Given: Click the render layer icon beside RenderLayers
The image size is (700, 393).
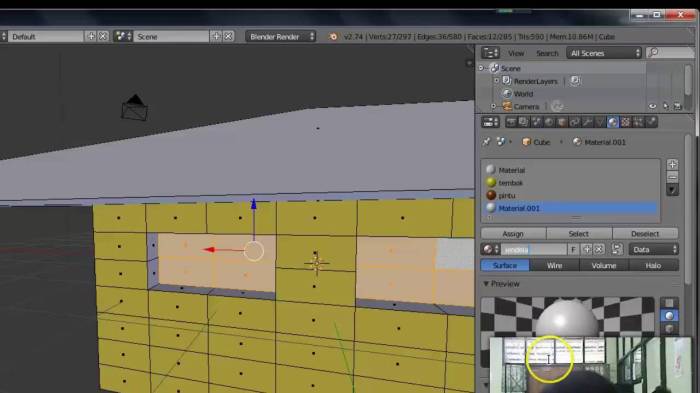Looking at the screenshot, I should point(575,81).
